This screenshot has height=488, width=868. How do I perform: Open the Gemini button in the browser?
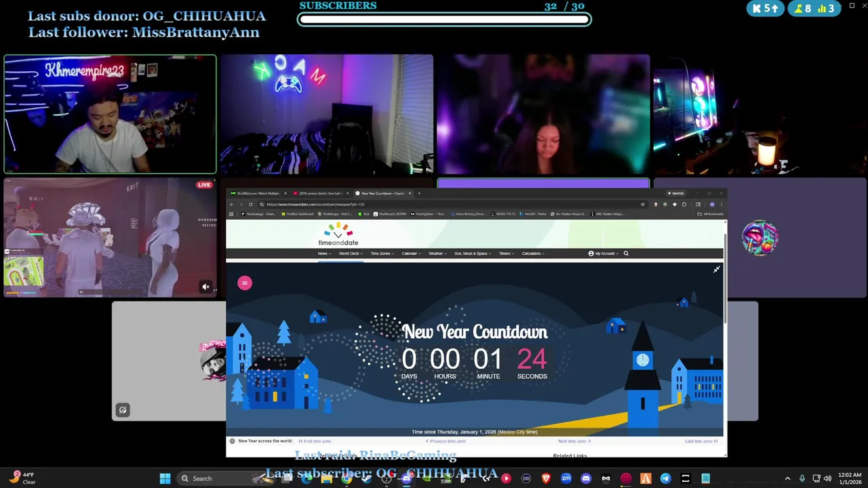[677, 193]
